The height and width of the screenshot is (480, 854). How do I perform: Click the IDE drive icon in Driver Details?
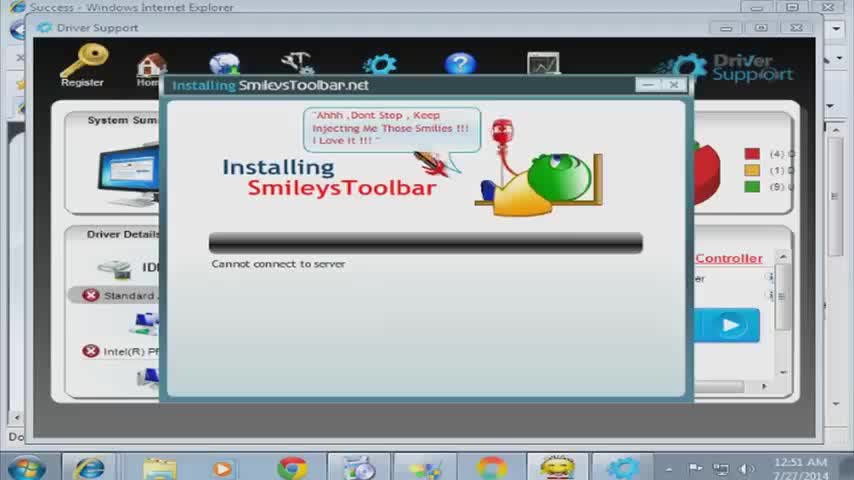114,268
